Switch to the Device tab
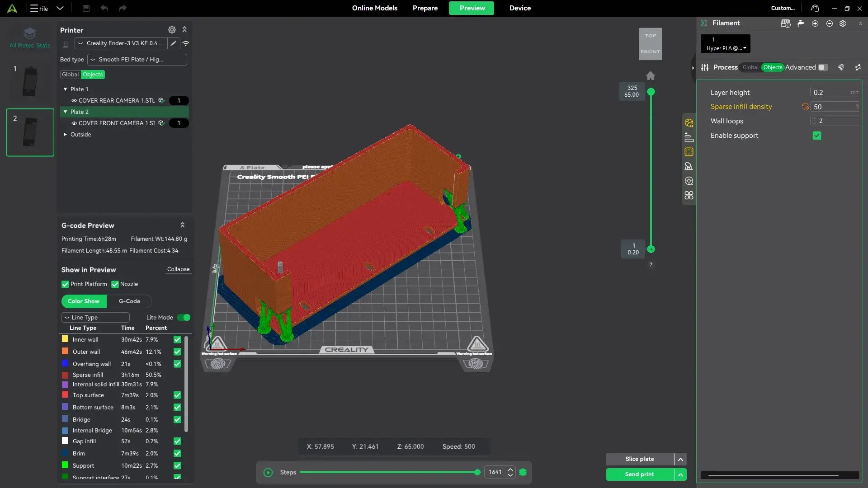The height and width of the screenshot is (488, 868). click(520, 8)
